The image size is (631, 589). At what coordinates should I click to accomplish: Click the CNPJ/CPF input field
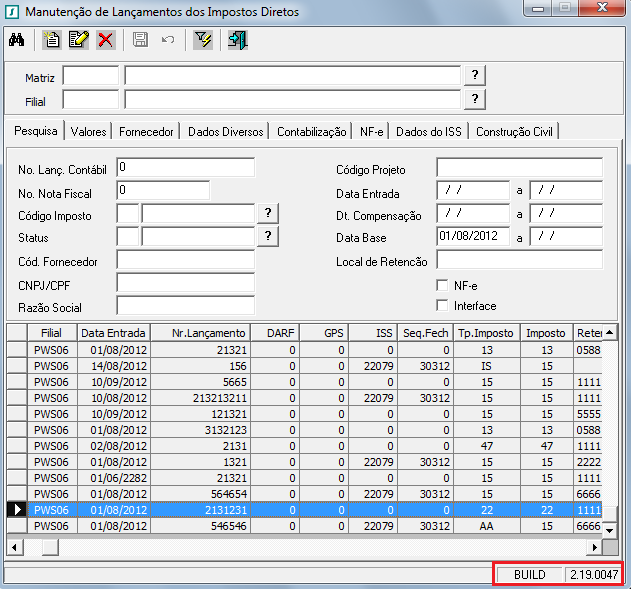point(185,283)
